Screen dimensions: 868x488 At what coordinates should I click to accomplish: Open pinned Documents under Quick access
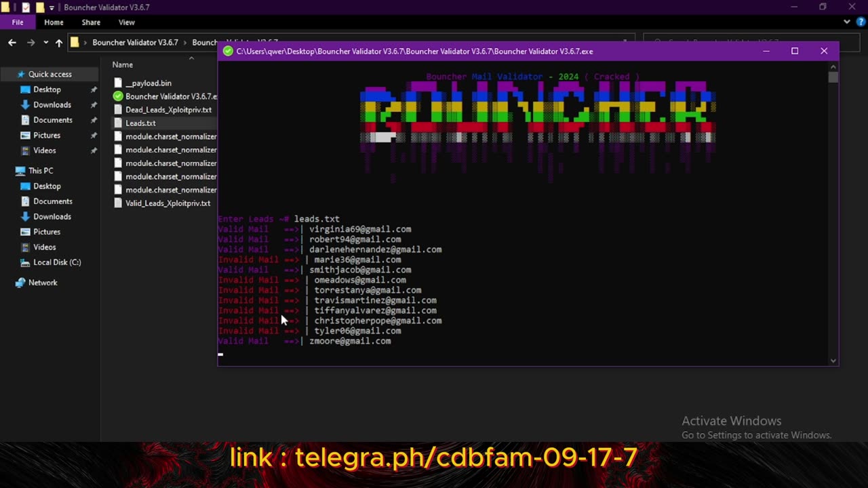click(52, 120)
